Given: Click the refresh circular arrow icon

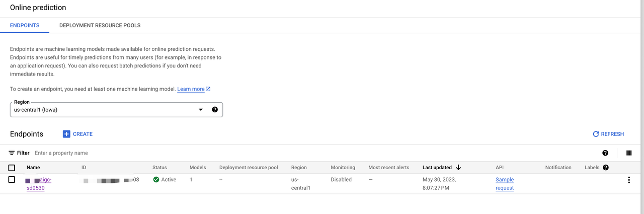Looking at the screenshot, I should point(596,134).
